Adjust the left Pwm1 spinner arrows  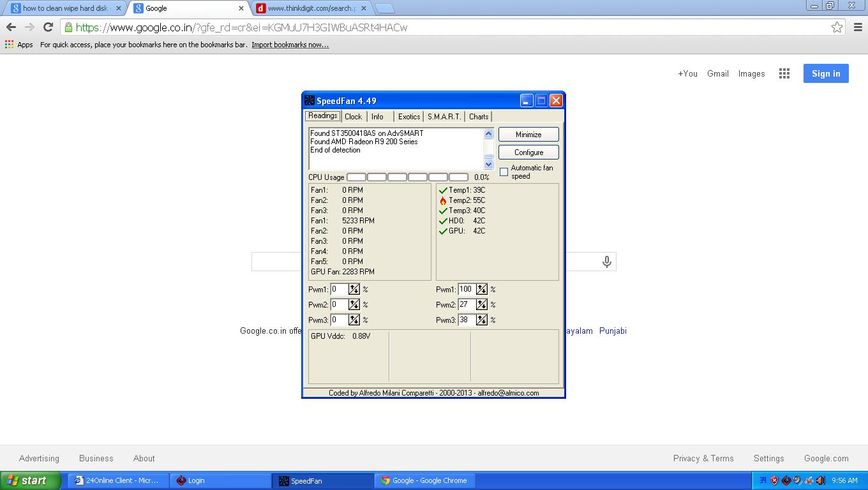pos(354,289)
